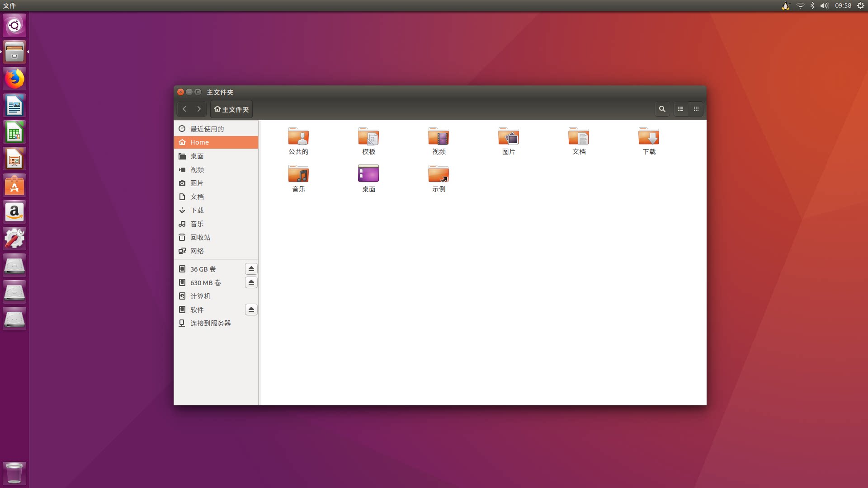This screenshot has width=868, height=488.
Task: Eject the 软件 volume
Action: click(x=251, y=310)
